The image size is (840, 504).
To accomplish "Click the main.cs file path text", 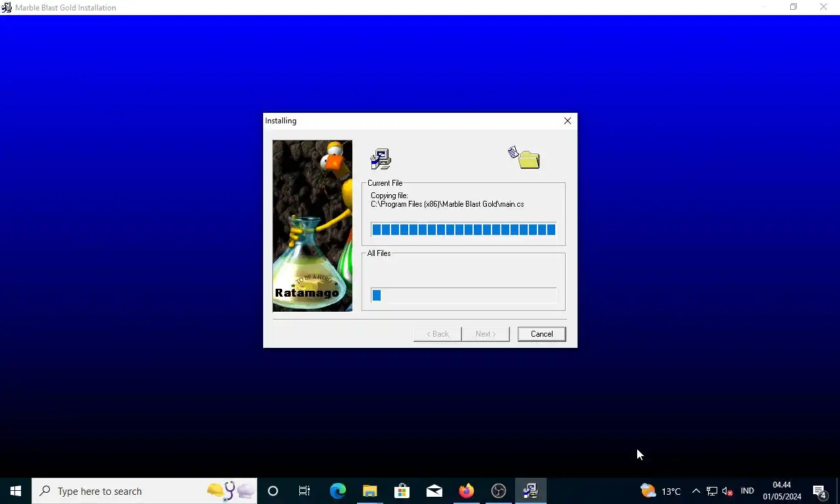I will 448,204.
